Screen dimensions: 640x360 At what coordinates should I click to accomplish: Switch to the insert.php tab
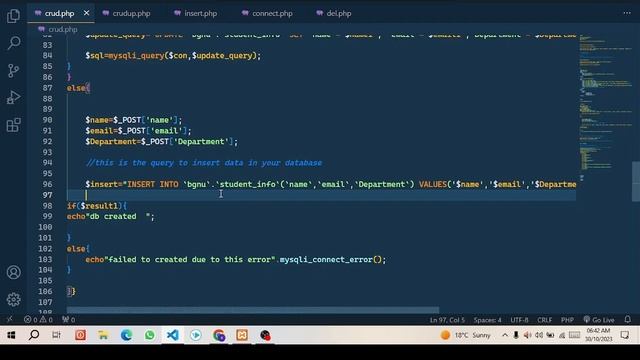point(200,13)
